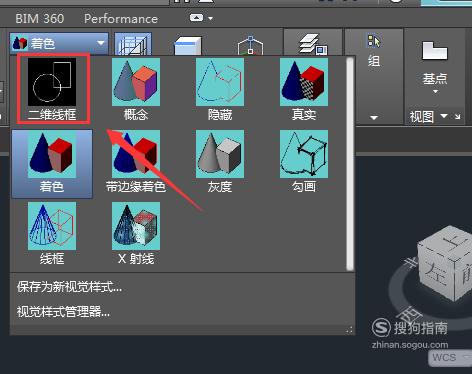Apply the X 射线 visual style
The image size is (472, 374).
pos(136,234)
